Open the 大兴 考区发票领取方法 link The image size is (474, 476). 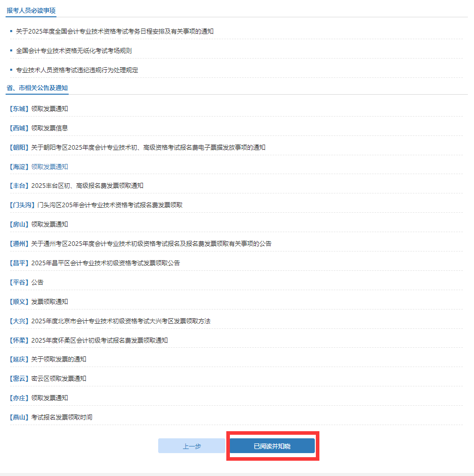tap(121, 321)
